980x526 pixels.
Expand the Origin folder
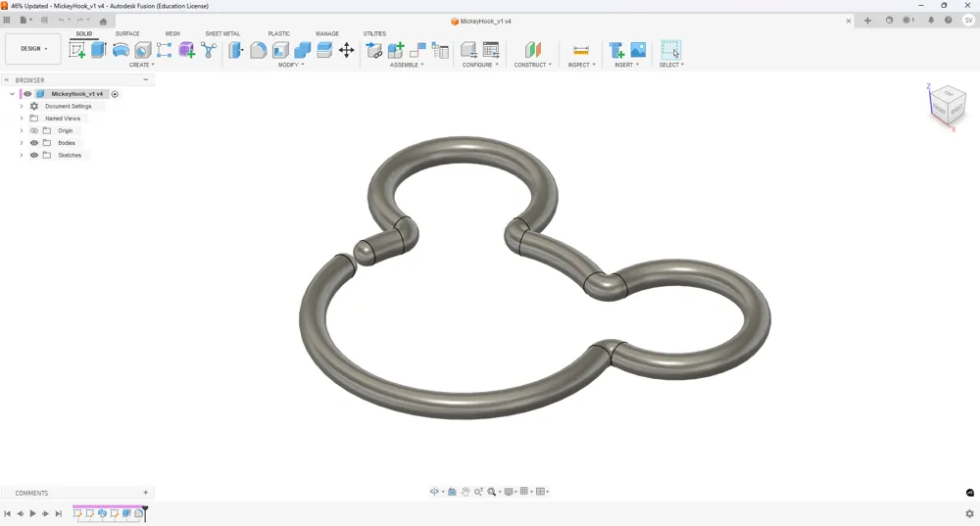(x=22, y=130)
